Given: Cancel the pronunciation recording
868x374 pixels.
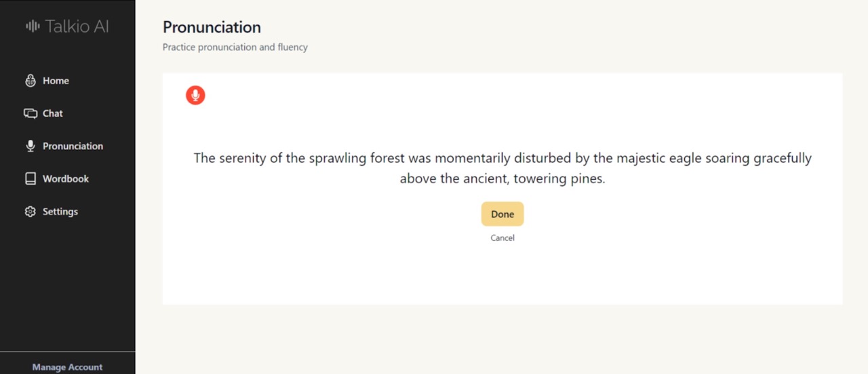Looking at the screenshot, I should click(x=502, y=238).
